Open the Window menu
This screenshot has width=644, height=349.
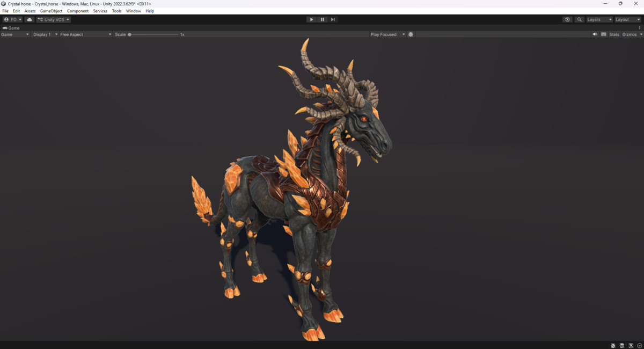(x=134, y=11)
